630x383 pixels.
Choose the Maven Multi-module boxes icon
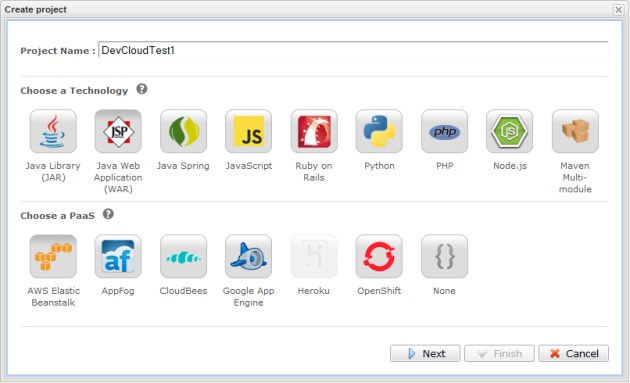point(575,131)
